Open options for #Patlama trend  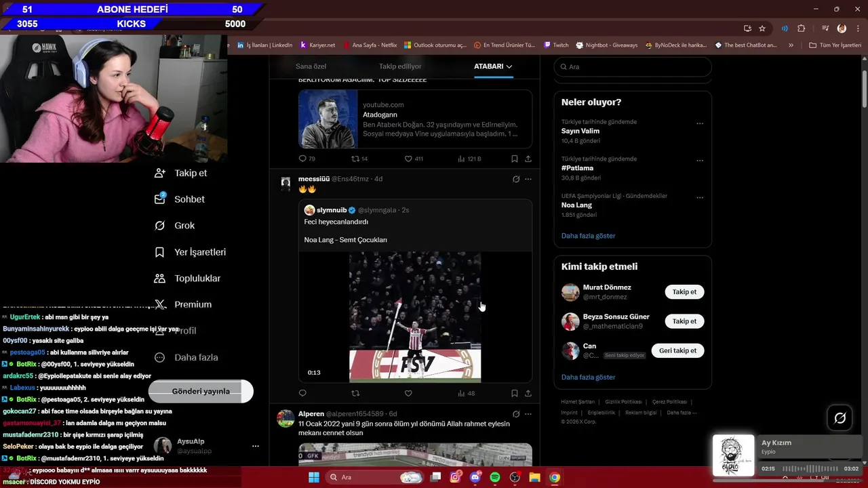tap(700, 161)
